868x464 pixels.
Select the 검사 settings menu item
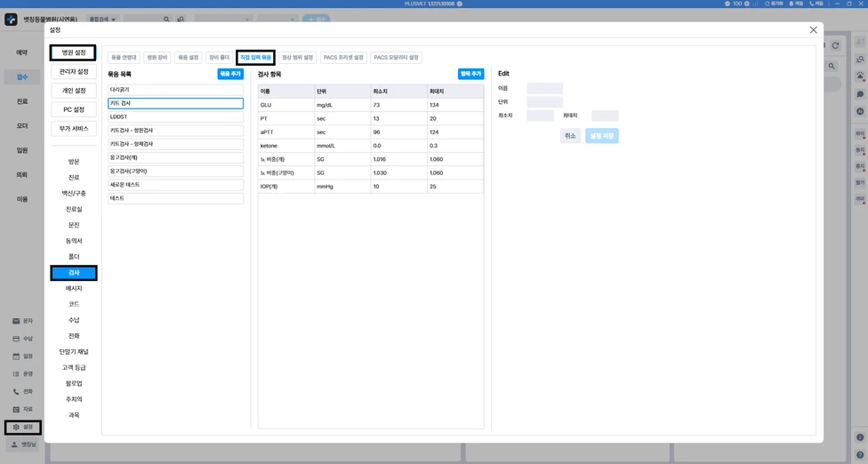pyautogui.click(x=74, y=273)
